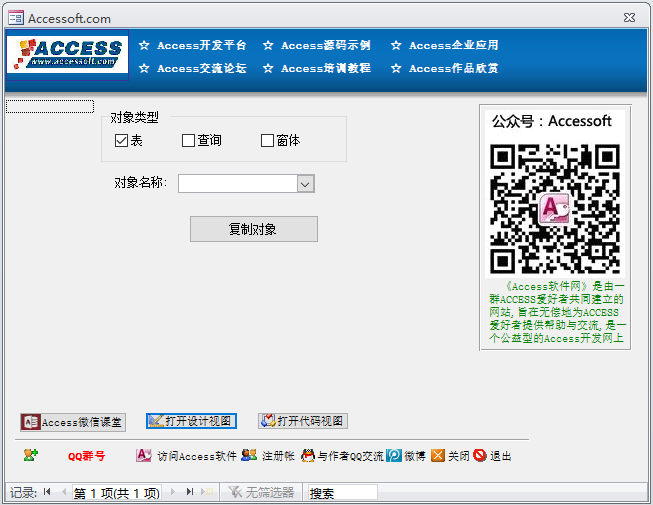Click the 复制对象 button

pos(254,229)
